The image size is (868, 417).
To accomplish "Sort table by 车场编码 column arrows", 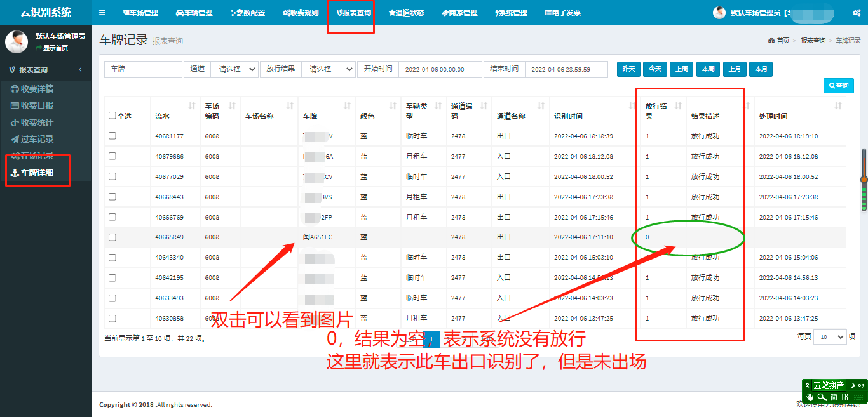I will coord(232,105).
